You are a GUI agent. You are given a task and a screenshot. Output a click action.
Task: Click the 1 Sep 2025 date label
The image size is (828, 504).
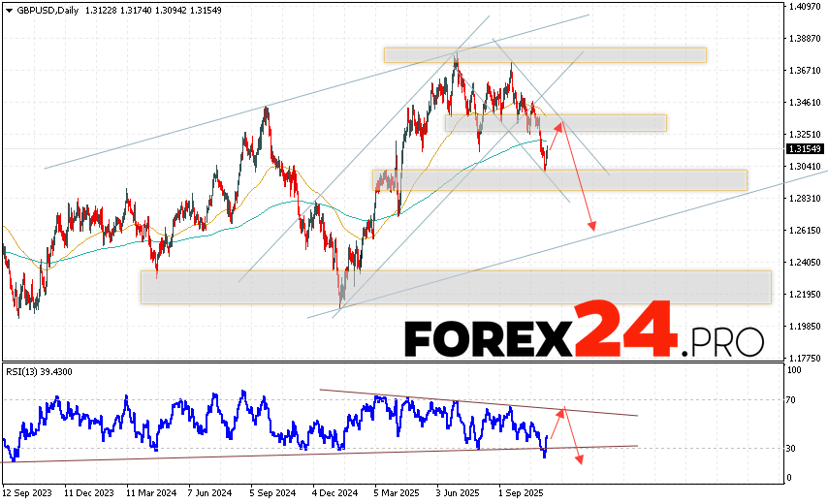tap(520, 492)
